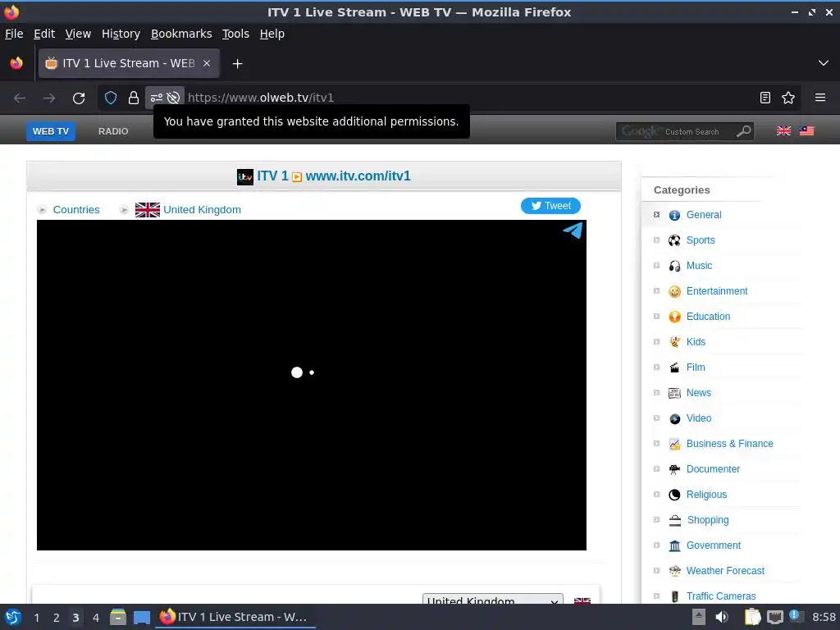Click the search magnifier icon

(x=743, y=130)
